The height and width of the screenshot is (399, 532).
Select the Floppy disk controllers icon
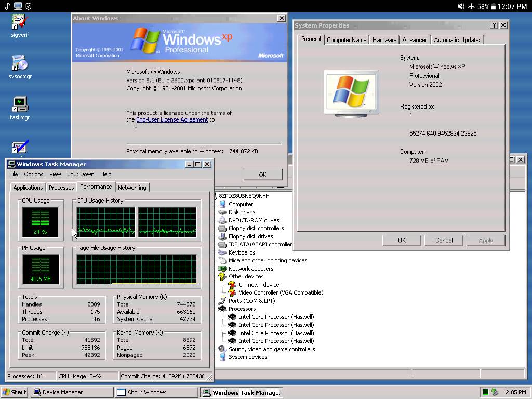coord(222,229)
